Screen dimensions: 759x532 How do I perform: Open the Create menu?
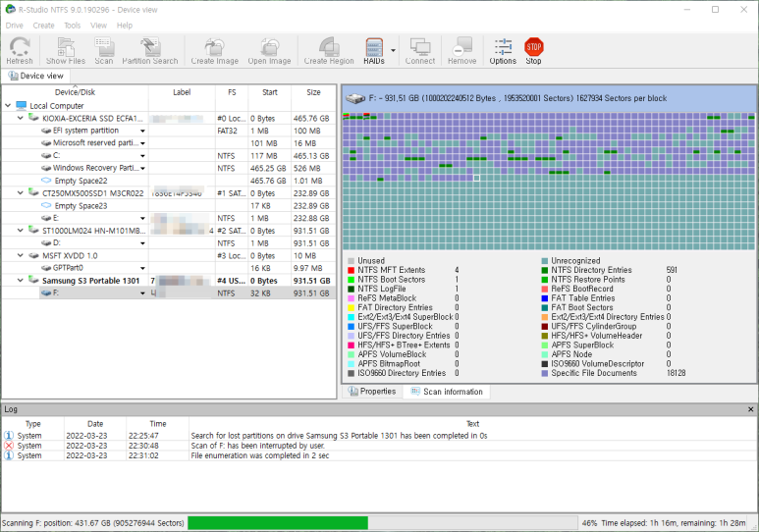click(x=43, y=26)
